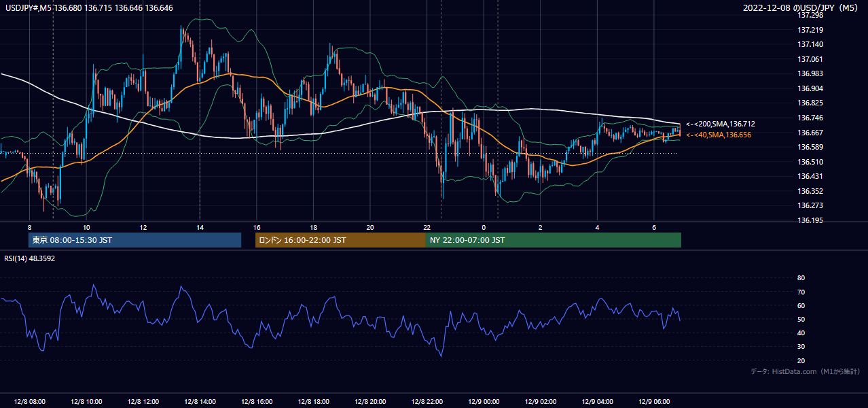Click price axis value 136.352
This screenshot has width=868, height=408.
810,191
